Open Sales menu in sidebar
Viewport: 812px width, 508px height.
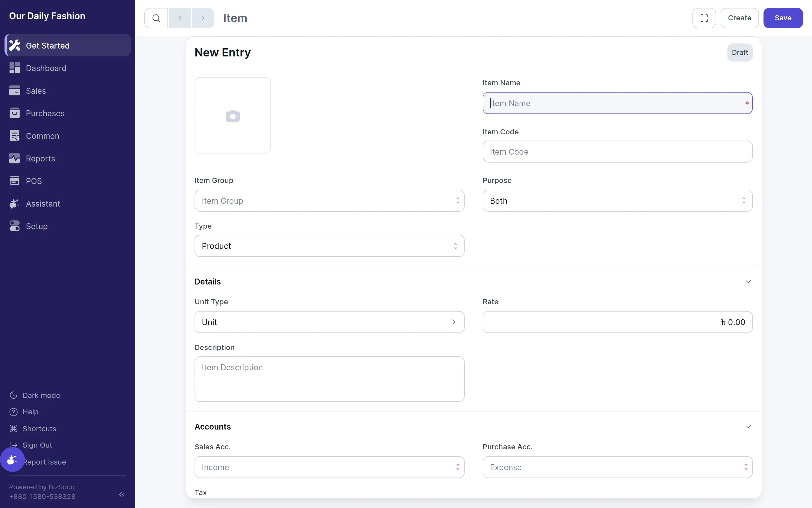(68, 90)
